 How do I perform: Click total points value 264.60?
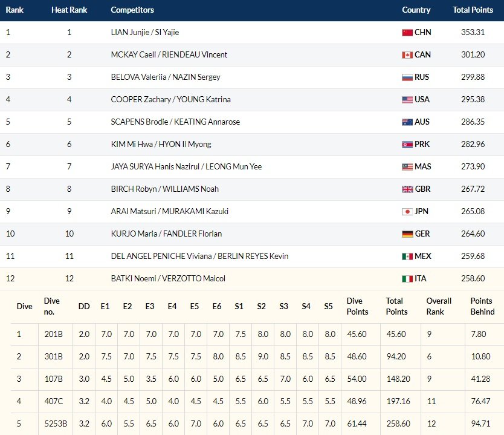tap(473, 234)
